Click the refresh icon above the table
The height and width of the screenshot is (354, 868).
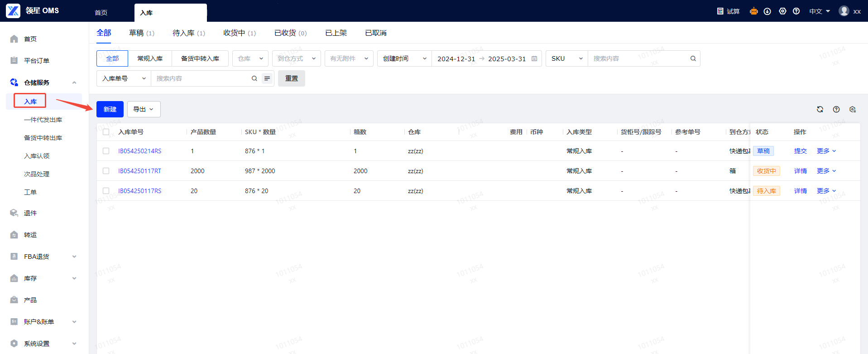tap(820, 109)
